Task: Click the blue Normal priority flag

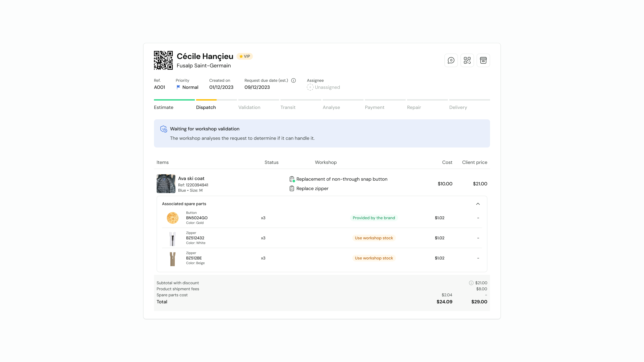Action: 178,87
